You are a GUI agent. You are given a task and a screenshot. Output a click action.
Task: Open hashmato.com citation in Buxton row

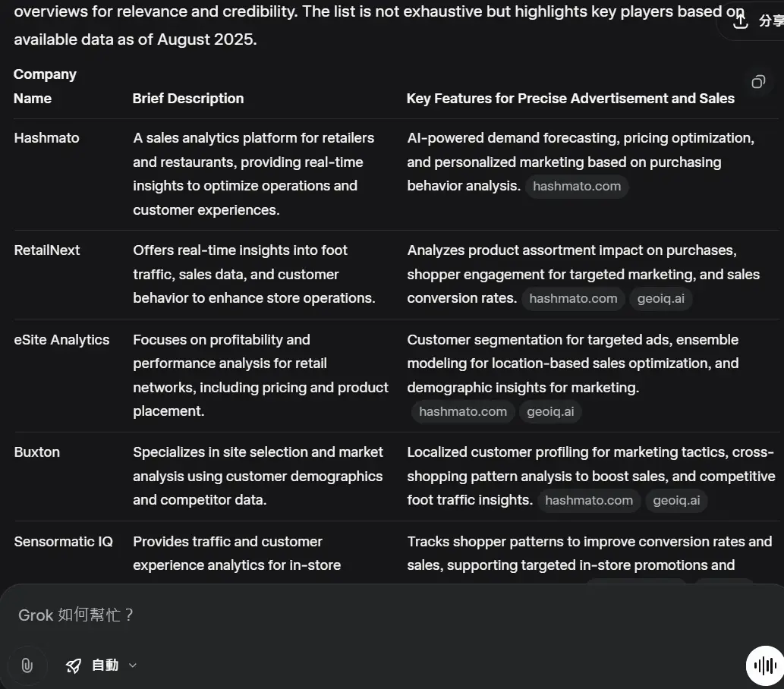click(x=589, y=501)
